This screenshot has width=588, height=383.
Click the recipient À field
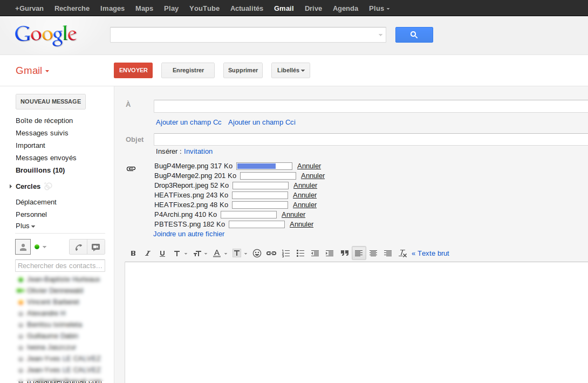[371, 106]
